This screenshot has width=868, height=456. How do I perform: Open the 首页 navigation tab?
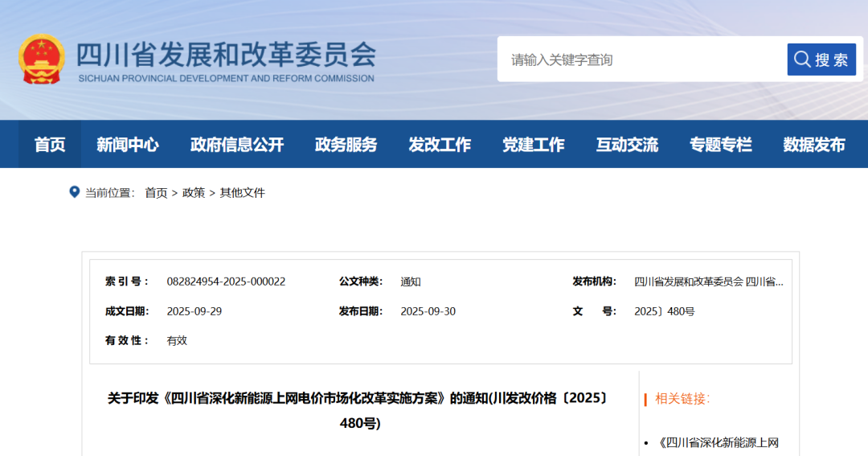50,145
